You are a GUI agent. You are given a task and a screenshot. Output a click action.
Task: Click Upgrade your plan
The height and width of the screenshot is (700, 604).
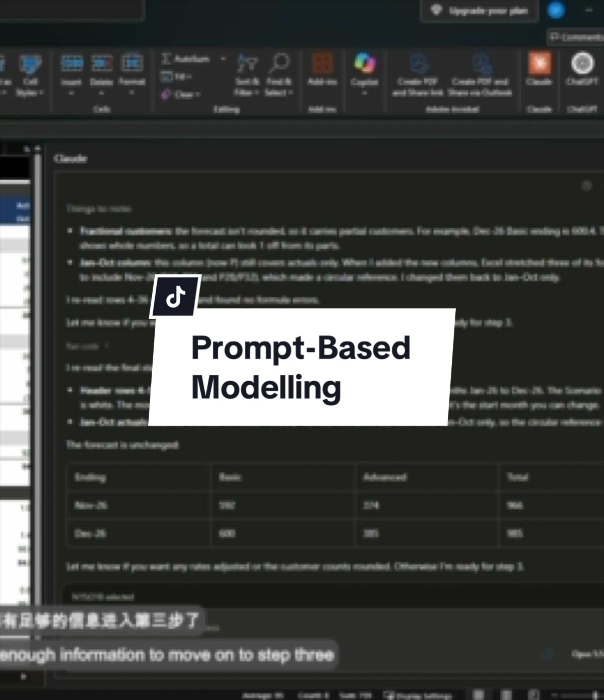pyautogui.click(x=479, y=11)
